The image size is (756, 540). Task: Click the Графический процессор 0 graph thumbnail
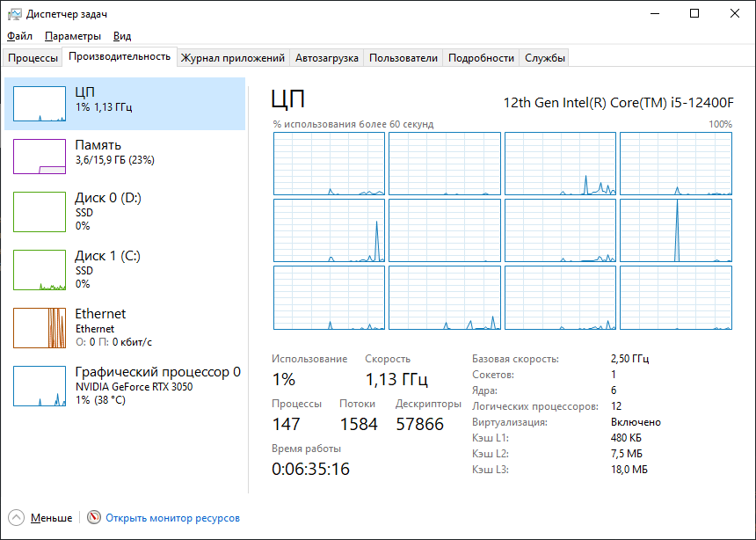coord(40,386)
